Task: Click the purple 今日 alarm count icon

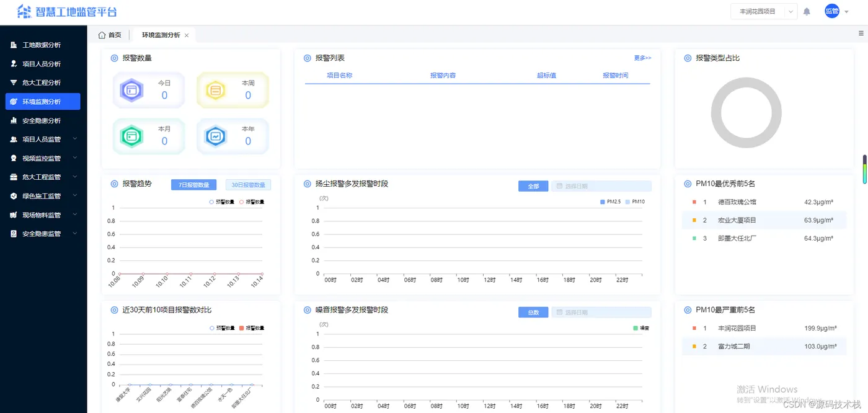Action: pyautogui.click(x=131, y=90)
